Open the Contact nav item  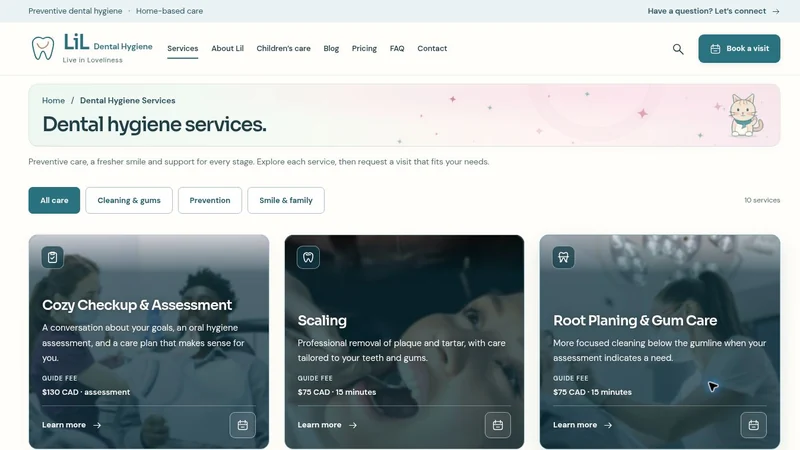coord(432,48)
